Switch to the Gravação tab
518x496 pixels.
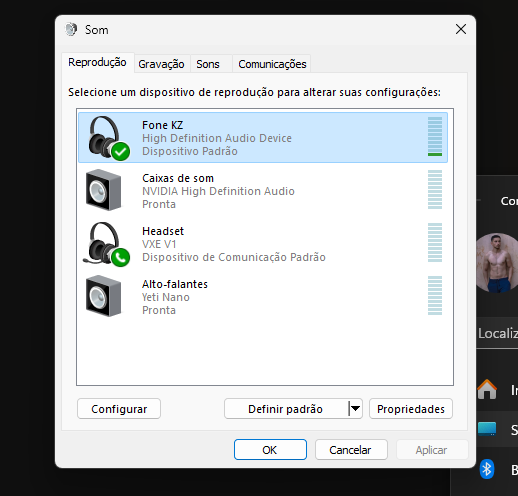click(x=161, y=64)
